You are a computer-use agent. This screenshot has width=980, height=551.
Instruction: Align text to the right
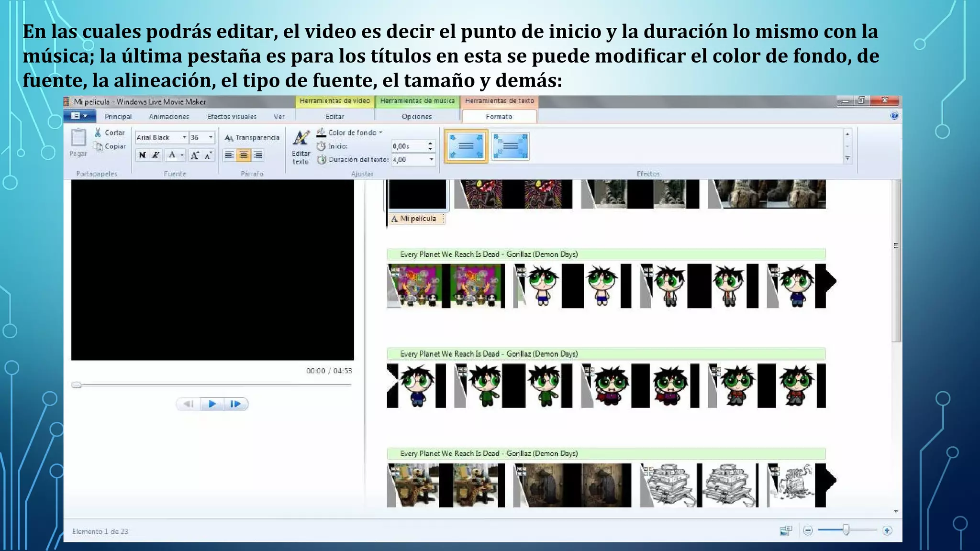click(258, 155)
